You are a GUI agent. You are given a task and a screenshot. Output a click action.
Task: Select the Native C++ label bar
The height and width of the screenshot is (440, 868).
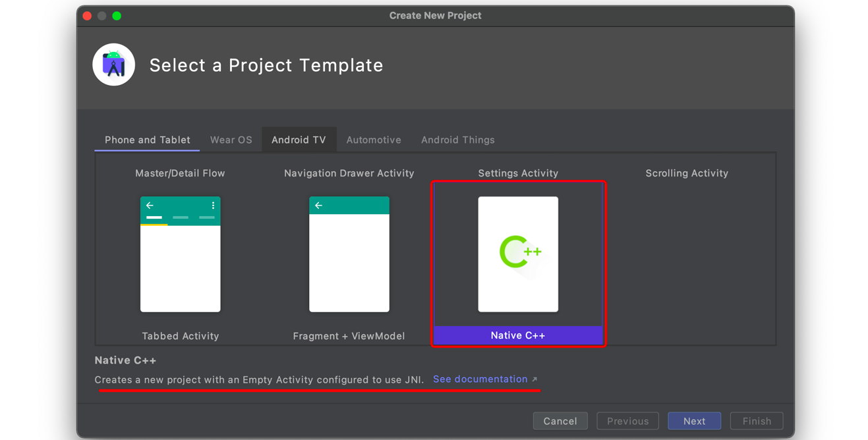click(518, 335)
